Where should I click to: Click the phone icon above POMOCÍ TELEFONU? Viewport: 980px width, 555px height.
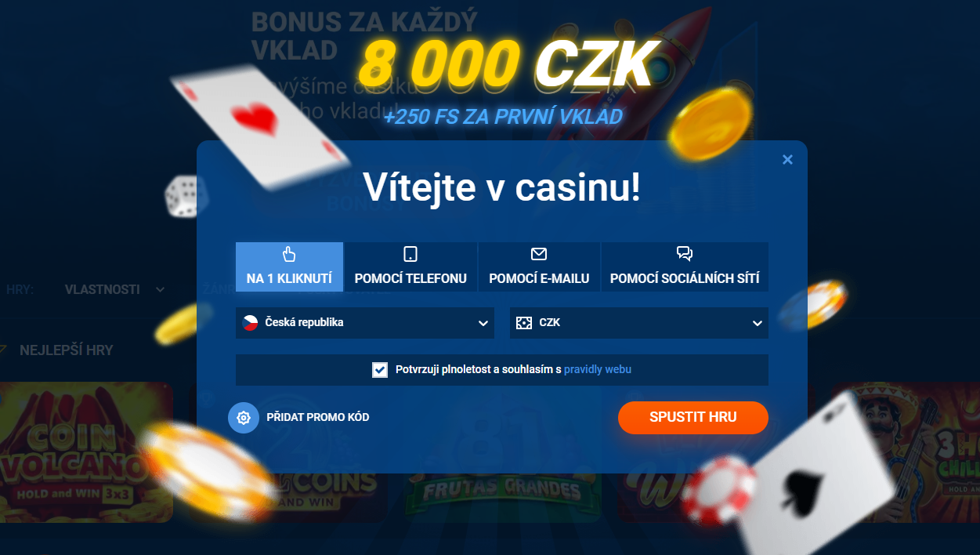410,254
